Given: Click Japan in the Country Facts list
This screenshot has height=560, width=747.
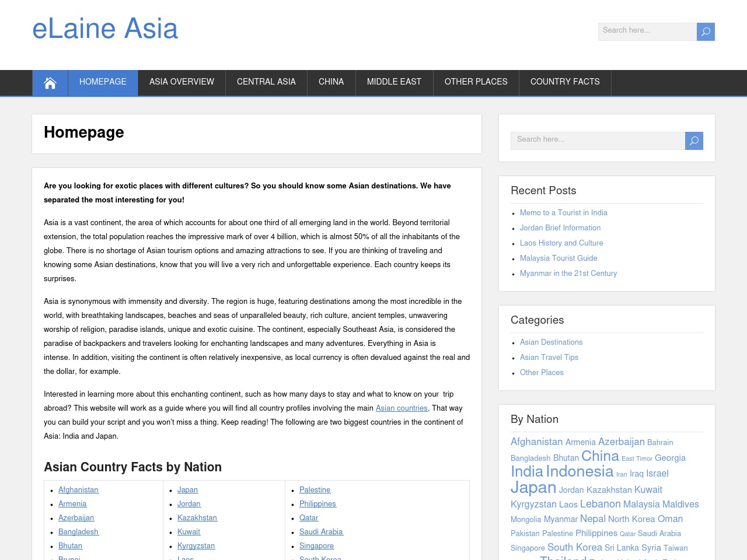Looking at the screenshot, I should point(187,490).
